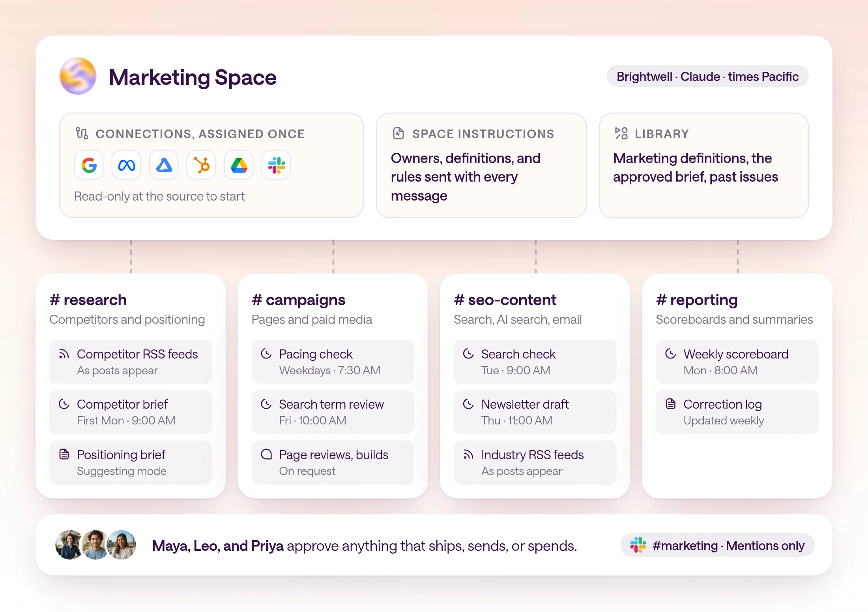Click 'Marketing definitions, the approved brief' text
Image resolution: width=868 pixels, height=612 pixels.
click(x=696, y=167)
